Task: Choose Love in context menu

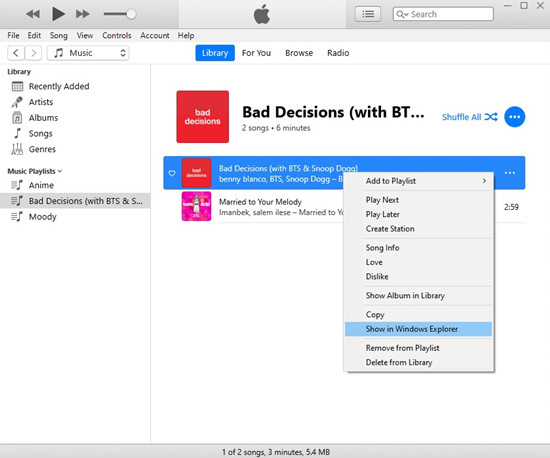Action: [x=419, y=262]
